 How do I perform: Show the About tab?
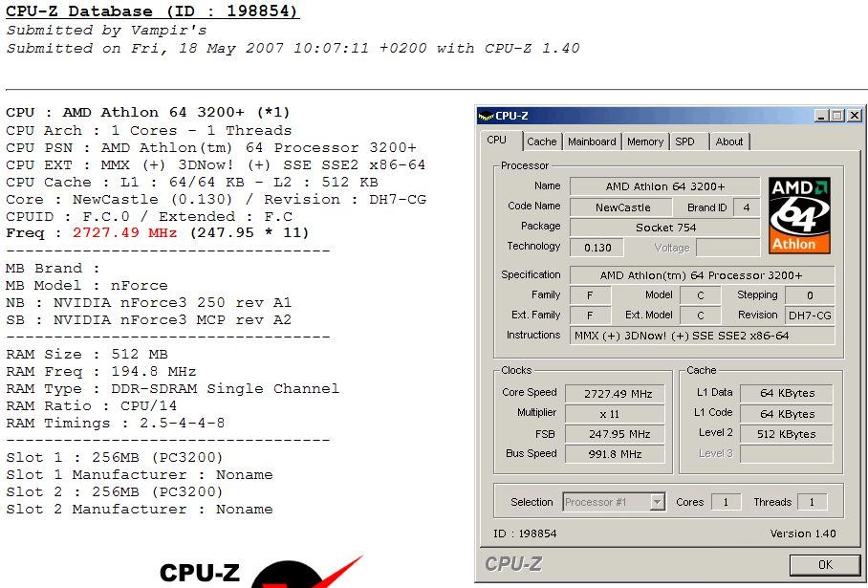729,142
